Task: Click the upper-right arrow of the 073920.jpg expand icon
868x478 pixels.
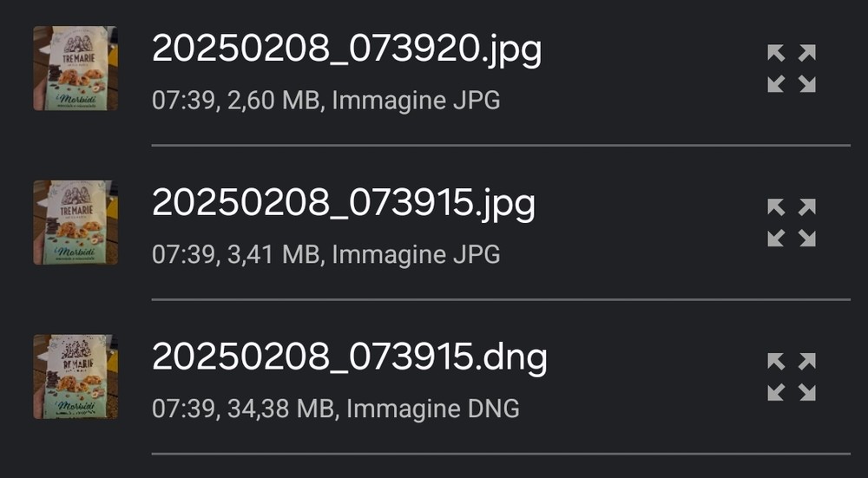Action: point(807,53)
